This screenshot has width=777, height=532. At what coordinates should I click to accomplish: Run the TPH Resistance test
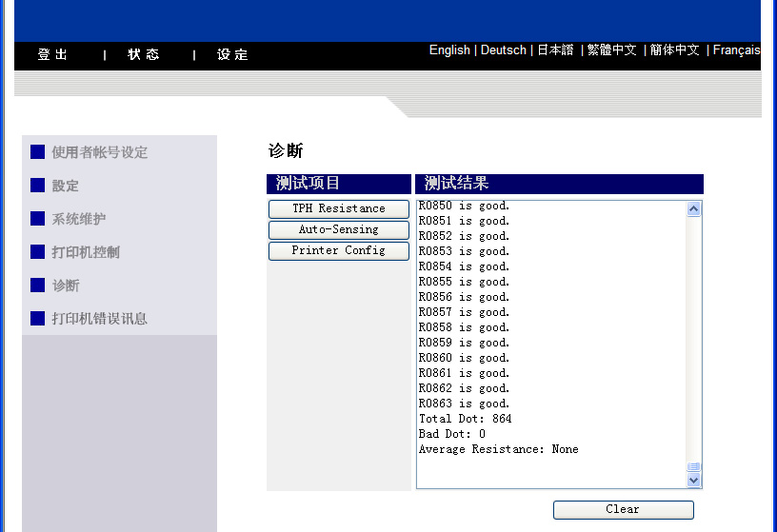pyautogui.click(x=339, y=208)
